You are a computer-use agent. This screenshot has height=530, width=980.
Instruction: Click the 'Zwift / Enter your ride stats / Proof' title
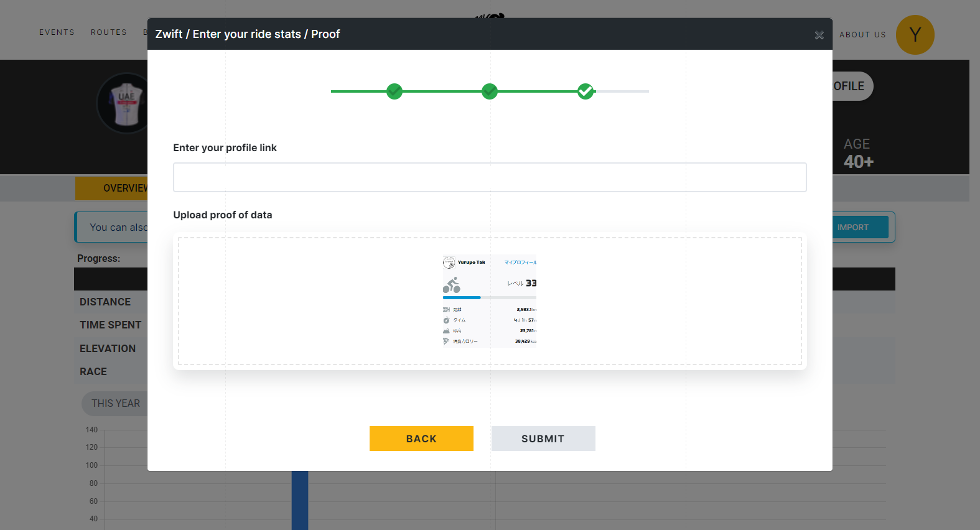pos(248,34)
